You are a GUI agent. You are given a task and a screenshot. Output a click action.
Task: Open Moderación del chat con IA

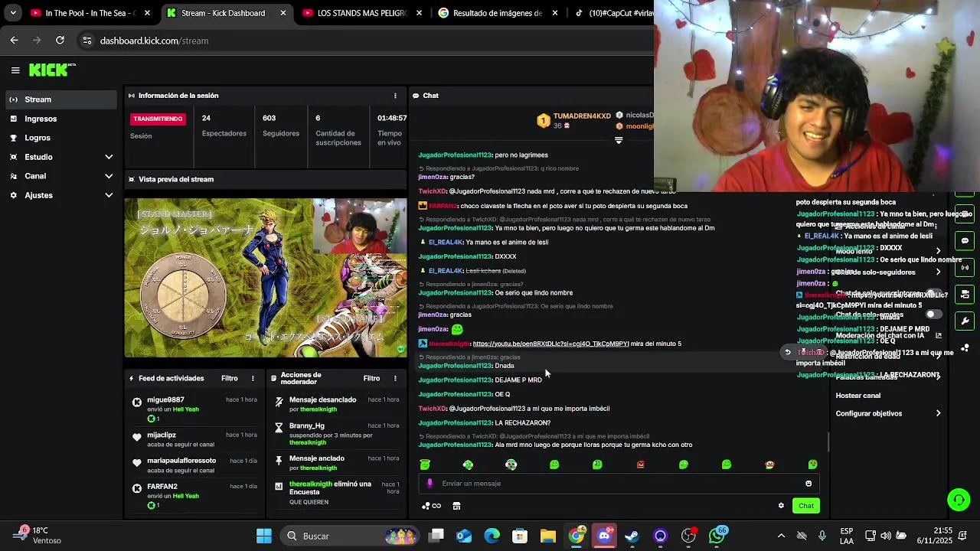[x=888, y=335]
